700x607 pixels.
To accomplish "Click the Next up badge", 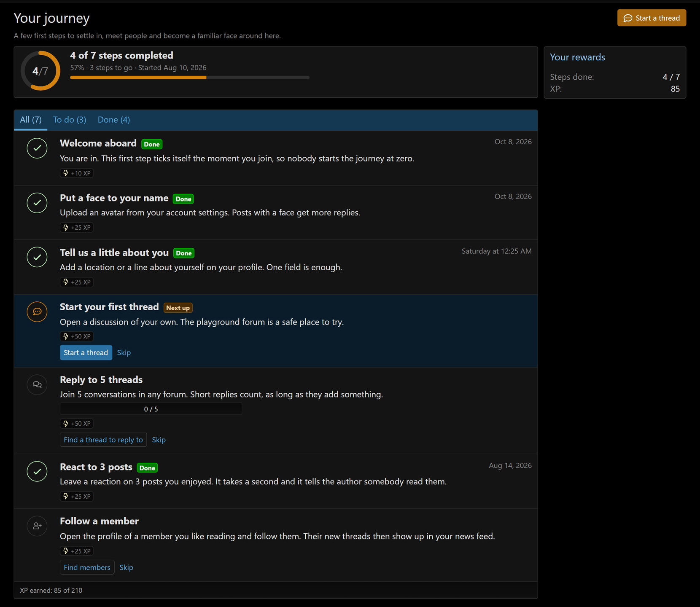I will (178, 308).
